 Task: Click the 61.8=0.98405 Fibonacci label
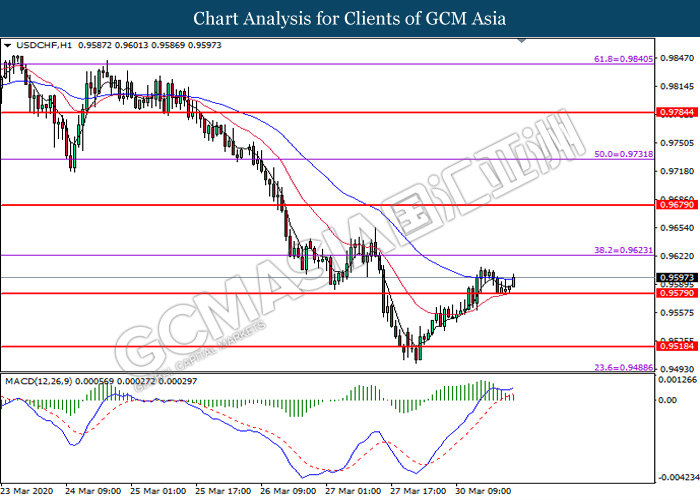[623, 59]
